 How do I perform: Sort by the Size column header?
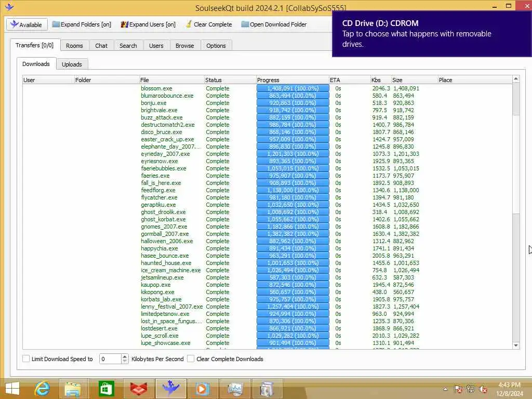point(414,80)
